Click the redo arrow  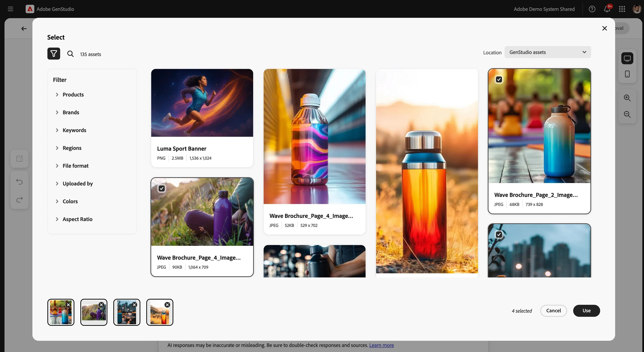click(19, 200)
